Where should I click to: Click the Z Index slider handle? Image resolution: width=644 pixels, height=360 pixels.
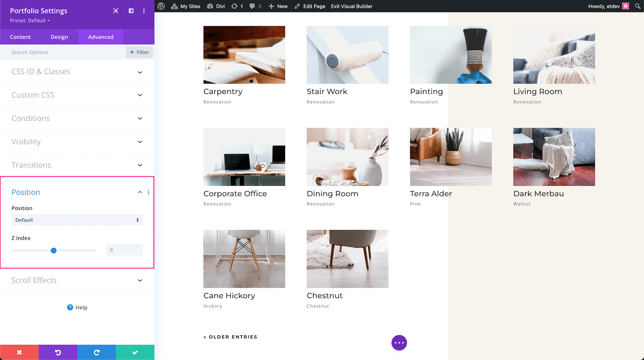coord(54,250)
